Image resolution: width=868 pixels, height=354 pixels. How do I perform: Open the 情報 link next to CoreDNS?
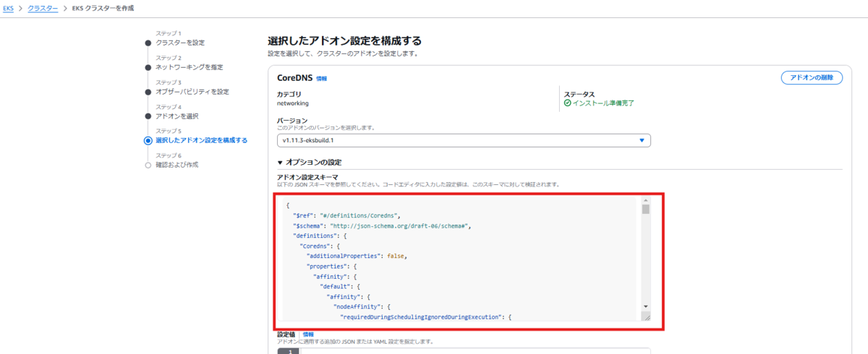(321, 78)
